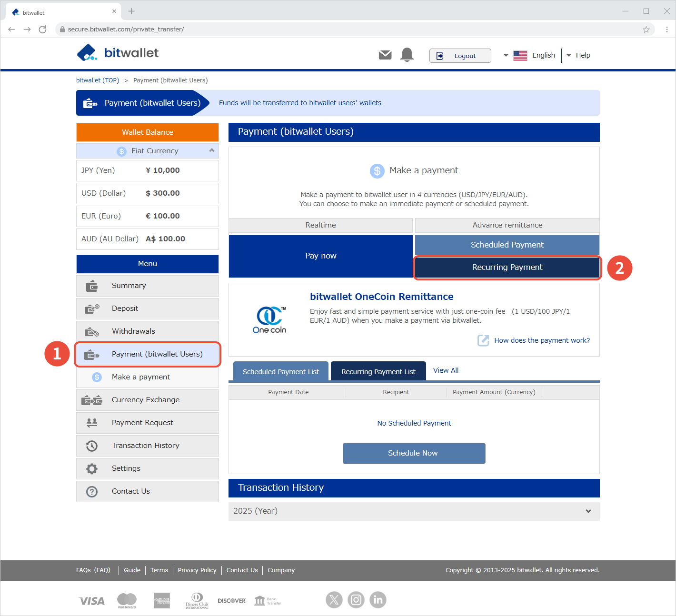Click the Summary wallet icon in menu
This screenshot has width=676, height=616.
pyautogui.click(x=92, y=286)
